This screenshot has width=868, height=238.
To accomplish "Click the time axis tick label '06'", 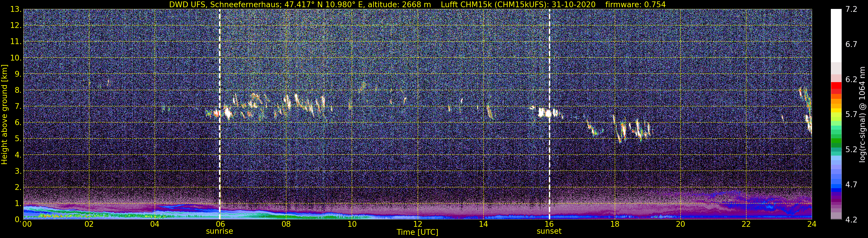I will 220,224.
